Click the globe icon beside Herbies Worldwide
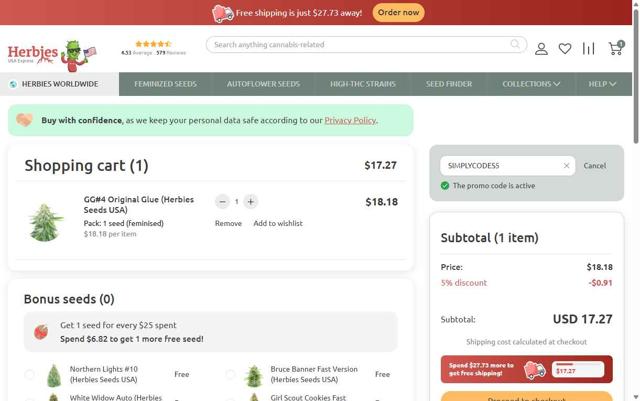Viewport: 640px width, 401px height. [x=13, y=84]
